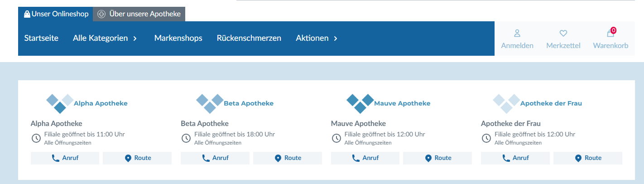Open Rückenschmerzen navigation link
The width and height of the screenshot is (644, 184).
(249, 39)
